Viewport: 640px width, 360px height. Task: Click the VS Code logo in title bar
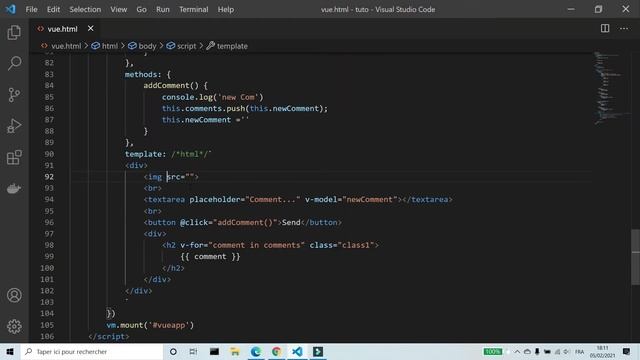pos(11,9)
